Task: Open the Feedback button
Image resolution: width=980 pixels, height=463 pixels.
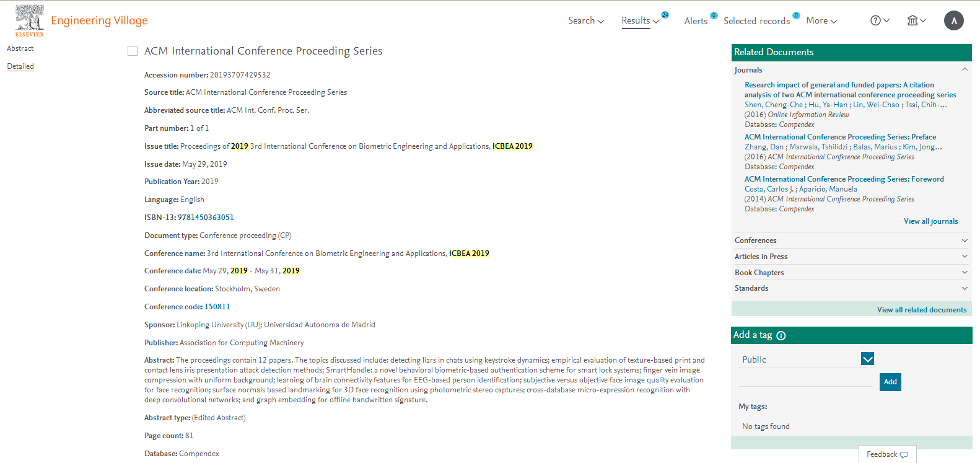Action: tap(887, 454)
